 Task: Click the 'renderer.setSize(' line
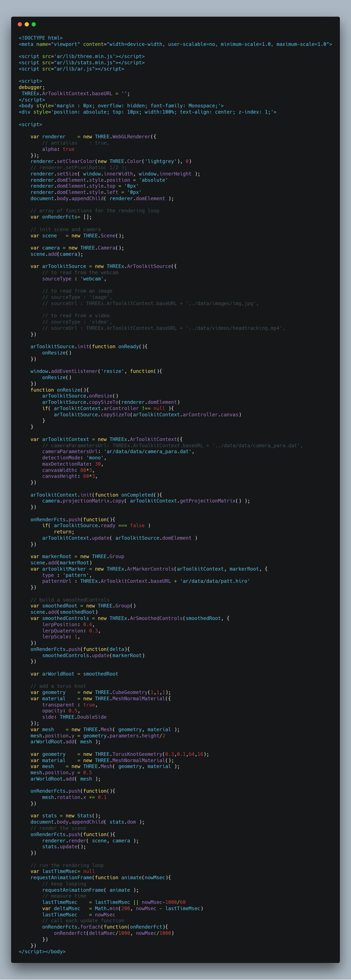point(115,174)
